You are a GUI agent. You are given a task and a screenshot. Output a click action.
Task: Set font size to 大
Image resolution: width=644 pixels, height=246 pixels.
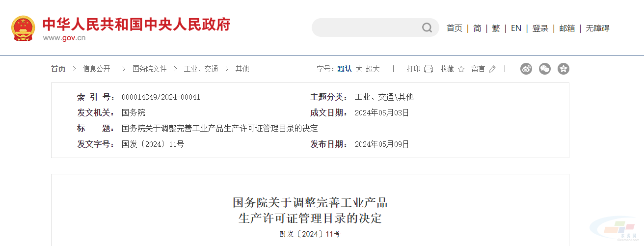pyautogui.click(x=359, y=69)
